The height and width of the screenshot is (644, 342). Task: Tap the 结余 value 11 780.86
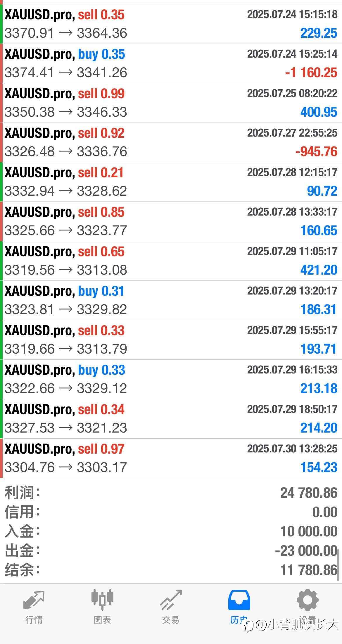309,570
